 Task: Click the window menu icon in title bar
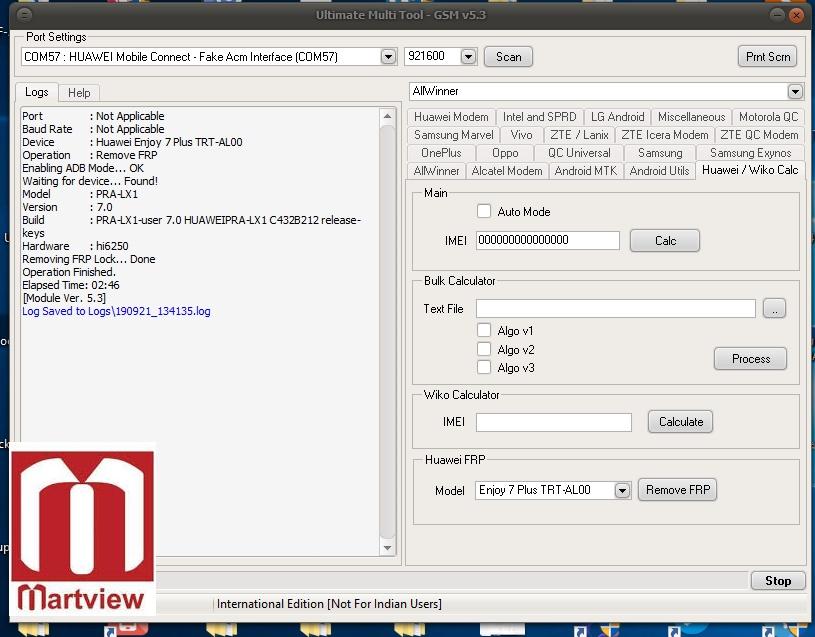pos(24,15)
